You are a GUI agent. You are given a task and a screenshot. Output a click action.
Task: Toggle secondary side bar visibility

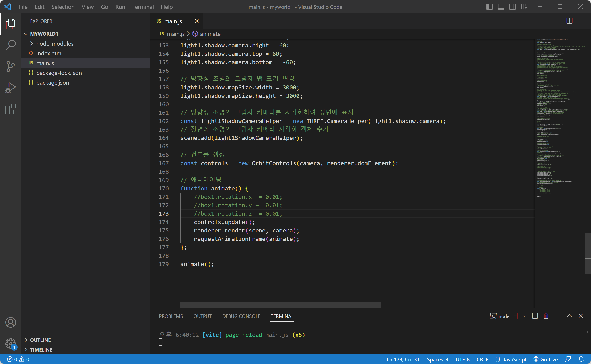click(x=513, y=7)
